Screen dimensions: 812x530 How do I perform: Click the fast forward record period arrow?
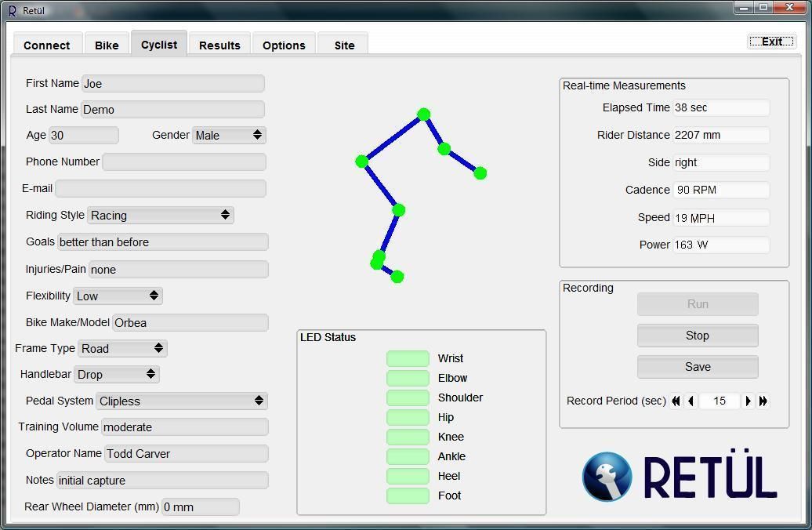pyautogui.click(x=763, y=401)
